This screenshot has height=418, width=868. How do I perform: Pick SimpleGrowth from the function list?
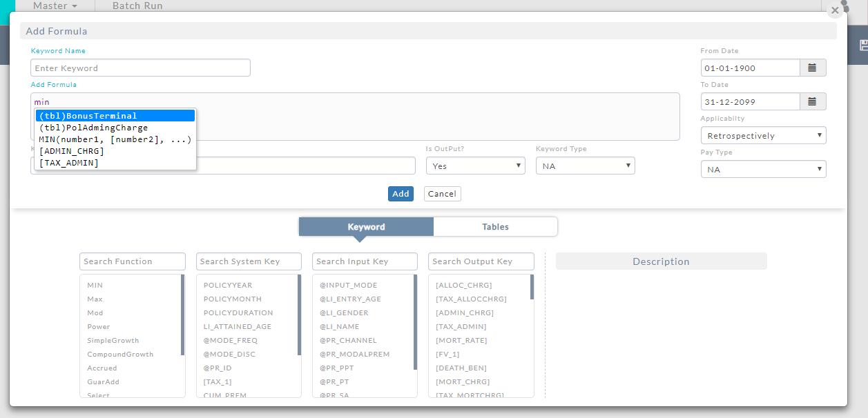pos(113,340)
